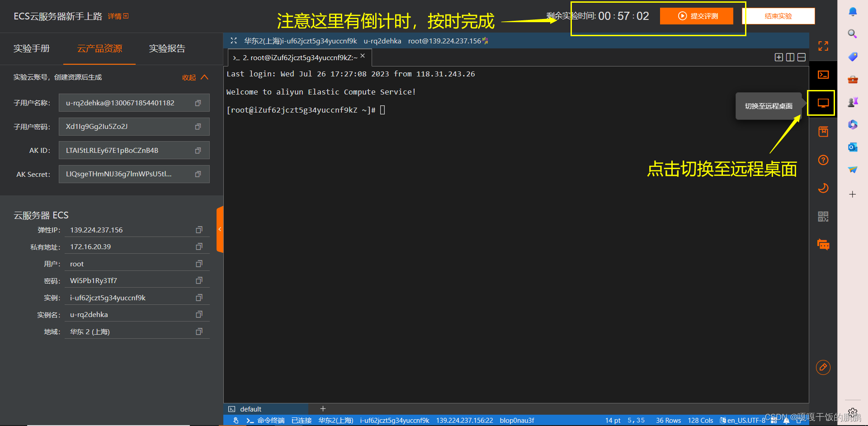
Task: Switch to 实验手册 tab
Action: tap(32, 48)
